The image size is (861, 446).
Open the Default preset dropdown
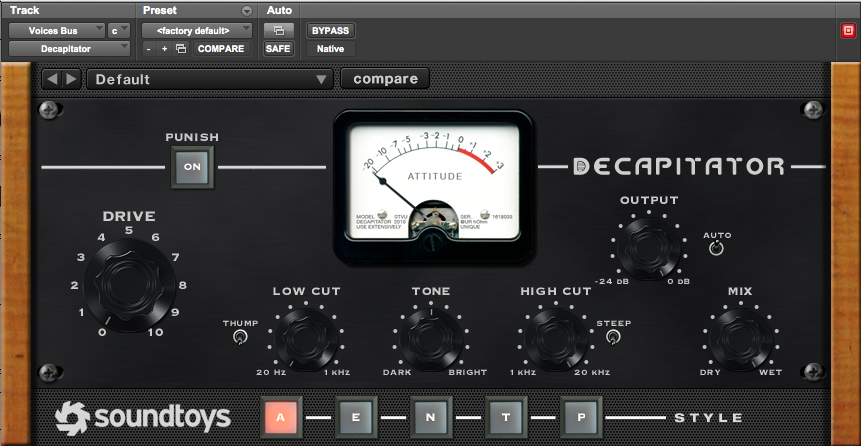point(210,79)
